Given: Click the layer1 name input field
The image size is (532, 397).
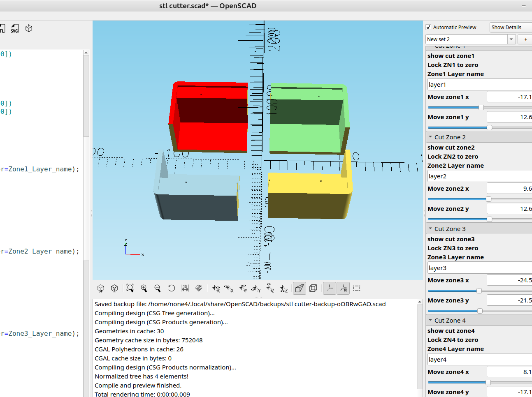Looking at the screenshot, I should pos(480,85).
